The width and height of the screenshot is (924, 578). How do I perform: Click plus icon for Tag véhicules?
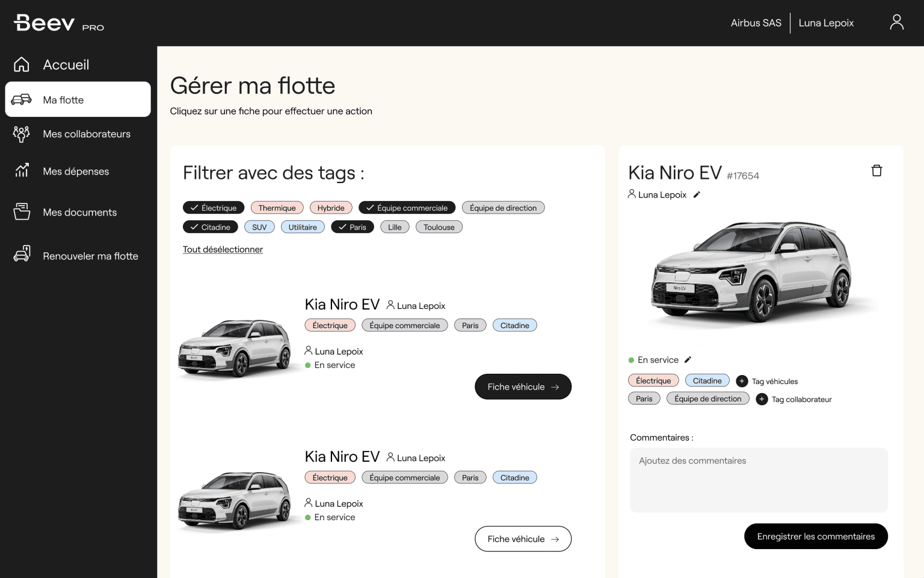point(742,381)
